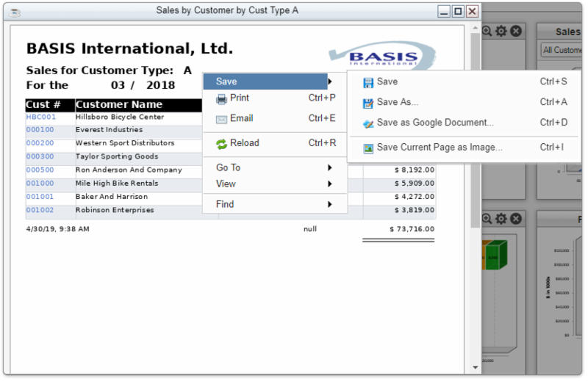
Task: Open the All Customers dropdown
Action: coord(562,50)
